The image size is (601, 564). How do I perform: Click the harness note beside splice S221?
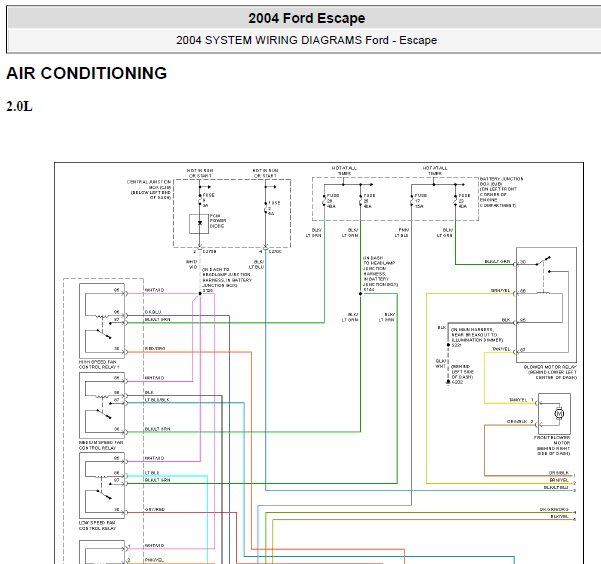tap(477, 335)
